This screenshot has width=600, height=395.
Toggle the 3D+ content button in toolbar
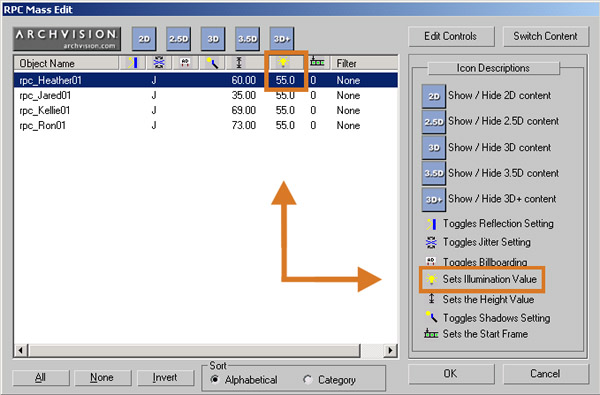[x=282, y=39]
